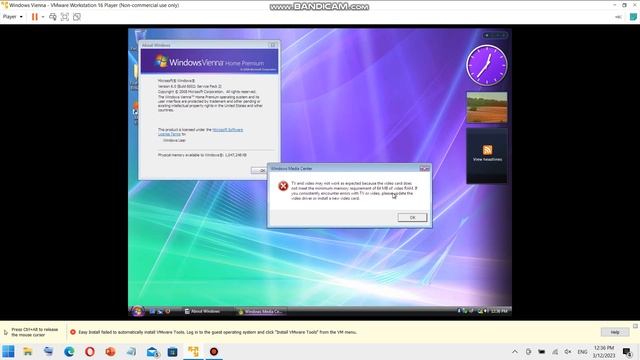Open the host notification center icon

coord(627,352)
